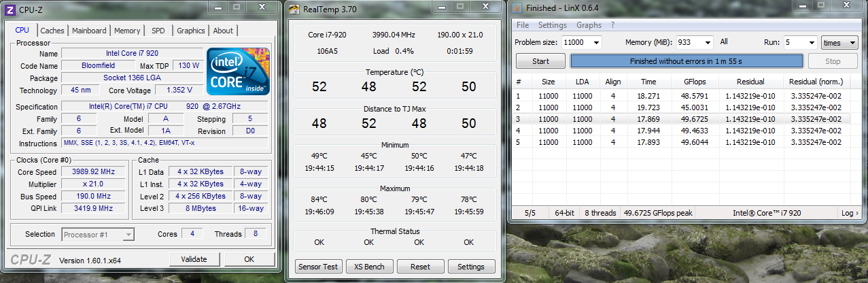The height and width of the screenshot is (283, 868).
Task: Click the Validate button in CPU-Z
Action: point(194,259)
